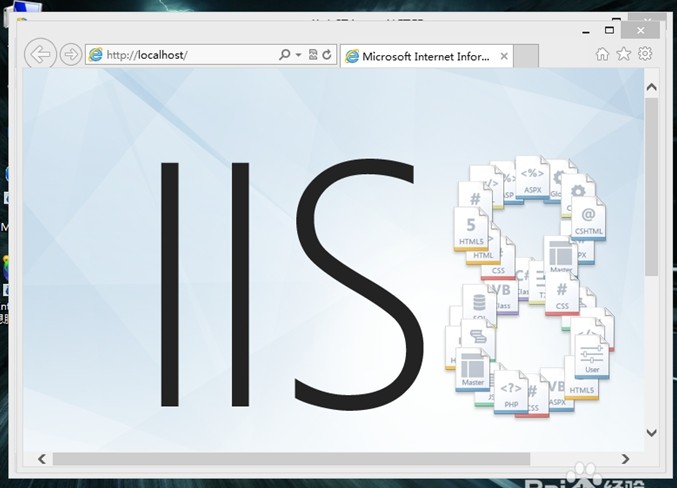Click the horizontal scrollbar right arrow
Viewport: 677px width, 488px height.
click(x=625, y=459)
